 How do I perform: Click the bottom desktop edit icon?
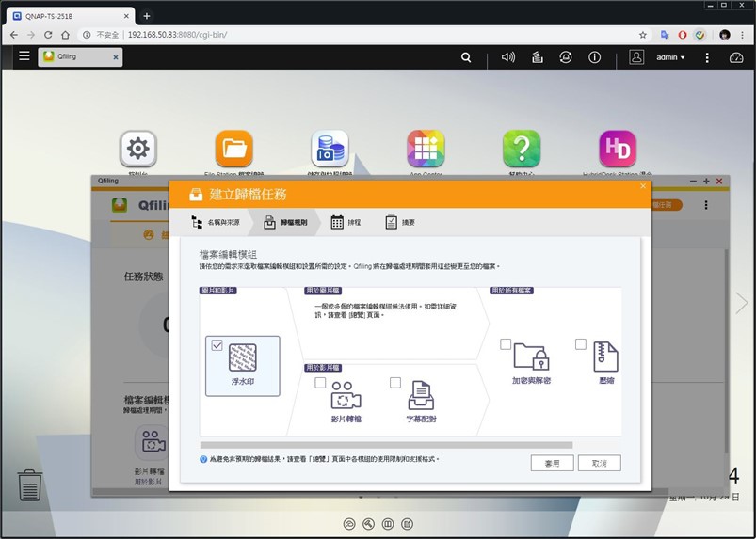407,524
